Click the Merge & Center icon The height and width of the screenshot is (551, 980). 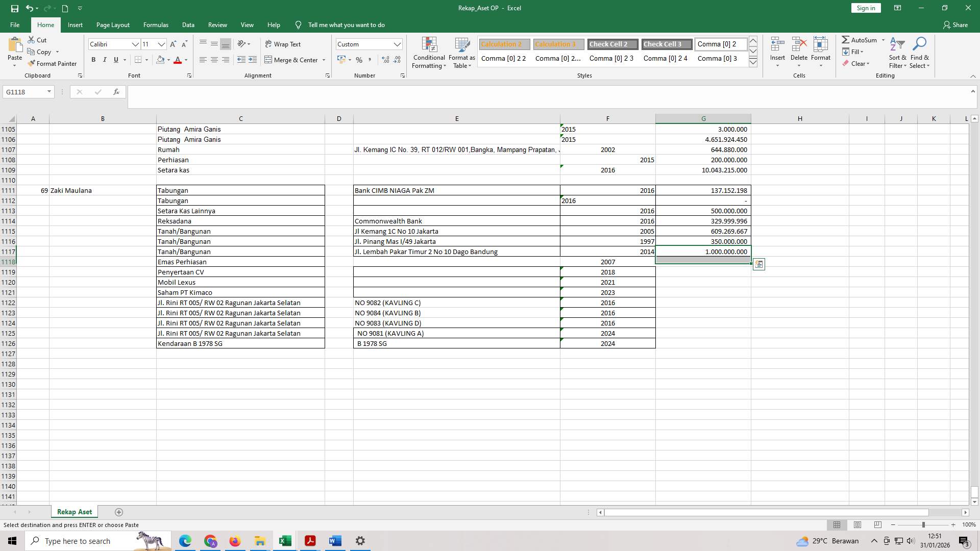[x=268, y=60]
